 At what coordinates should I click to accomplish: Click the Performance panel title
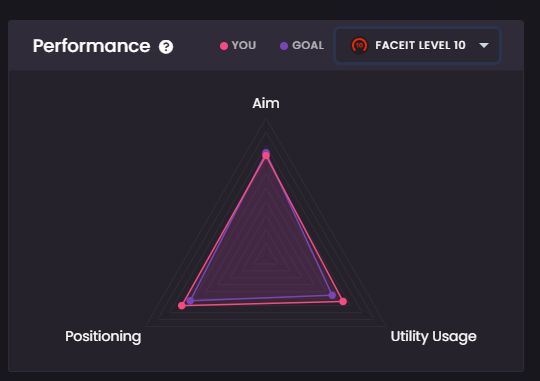click(x=92, y=46)
